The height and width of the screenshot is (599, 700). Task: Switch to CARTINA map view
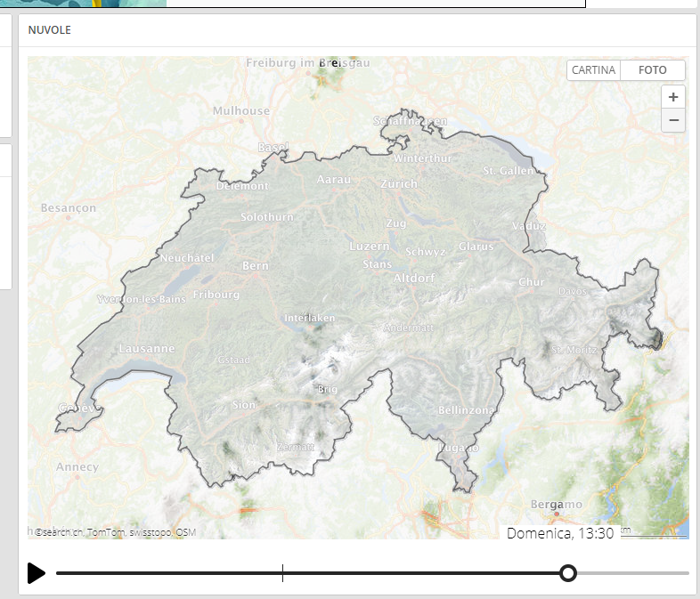tap(594, 70)
